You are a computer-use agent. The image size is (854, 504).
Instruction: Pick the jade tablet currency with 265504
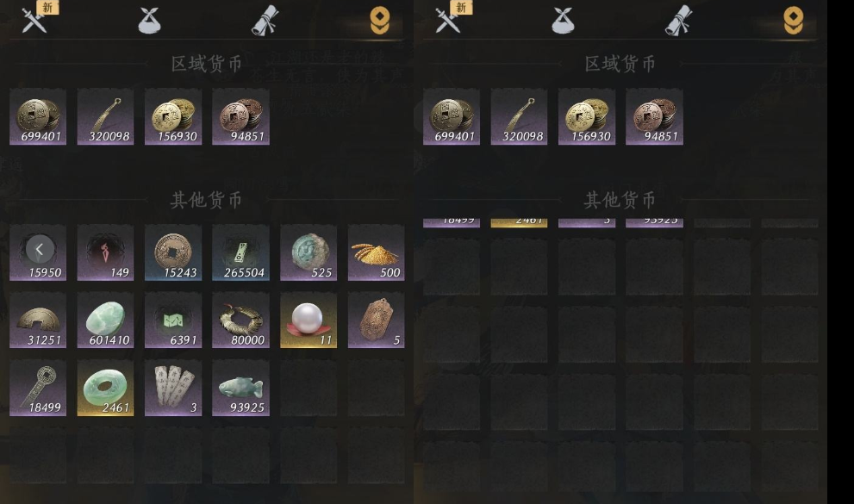click(x=240, y=252)
